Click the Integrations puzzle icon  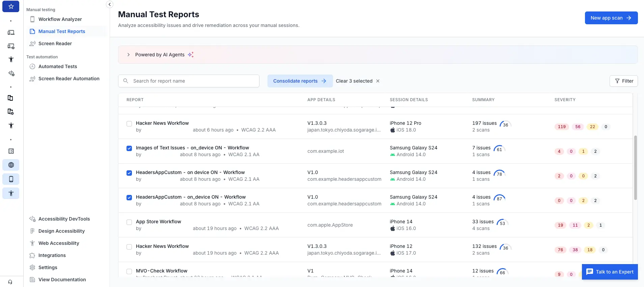32,255
